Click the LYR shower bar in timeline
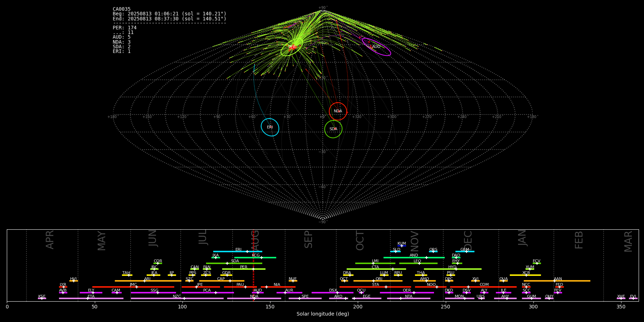 click(63, 287)
